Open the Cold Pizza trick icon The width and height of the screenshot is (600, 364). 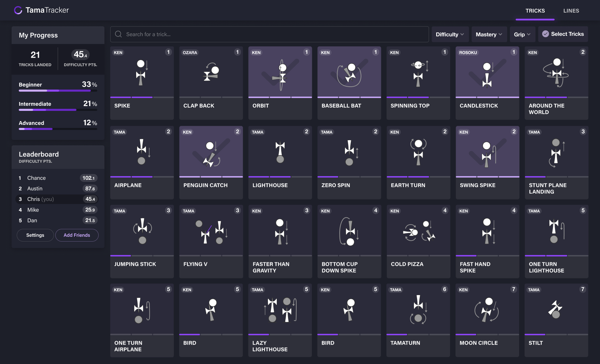point(418,232)
